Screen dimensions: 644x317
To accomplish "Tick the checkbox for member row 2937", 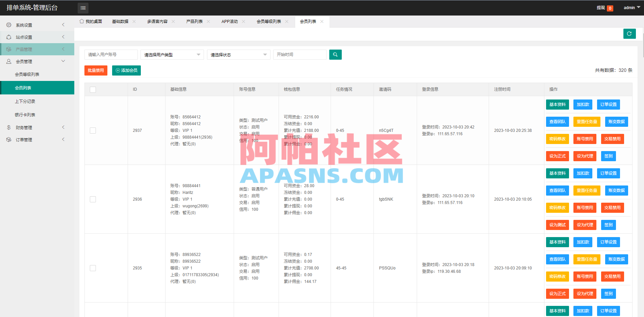I will tap(93, 131).
